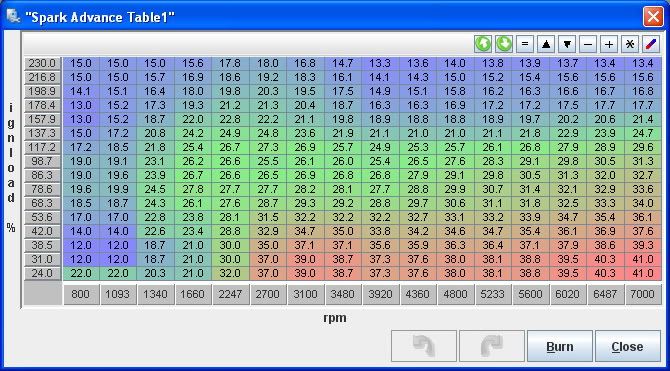Click the green up-arrow fetch icon
Image resolution: width=670 pixels, height=371 pixels.
coord(483,44)
